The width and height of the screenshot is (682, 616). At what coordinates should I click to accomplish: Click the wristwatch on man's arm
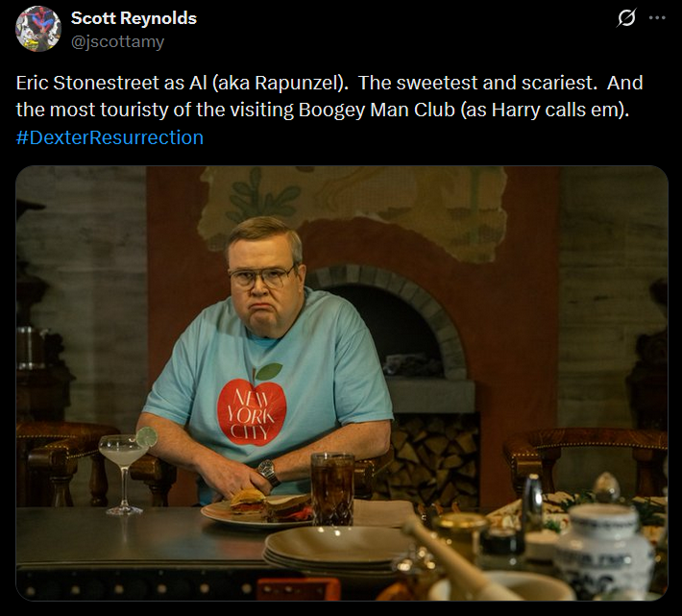[x=267, y=472]
